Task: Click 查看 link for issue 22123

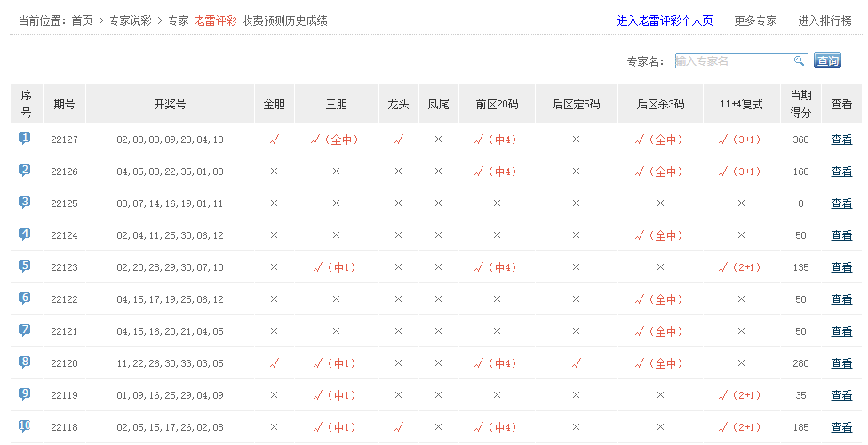Action: (x=841, y=267)
